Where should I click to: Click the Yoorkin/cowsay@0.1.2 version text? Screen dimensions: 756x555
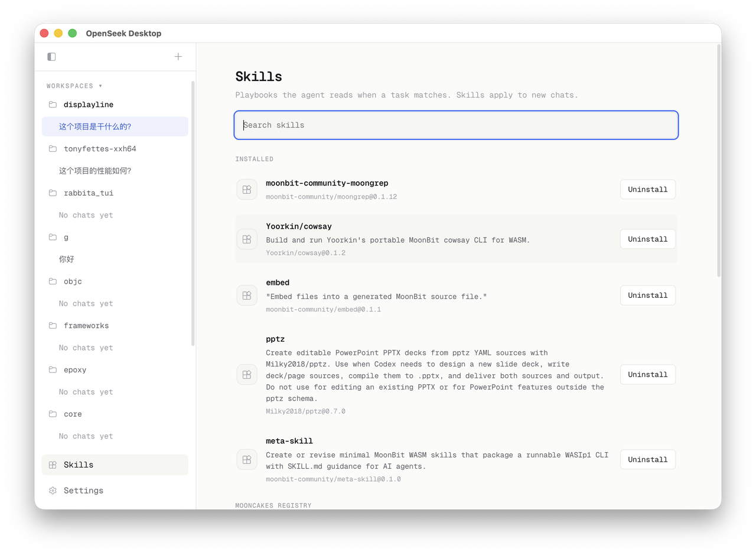(306, 253)
